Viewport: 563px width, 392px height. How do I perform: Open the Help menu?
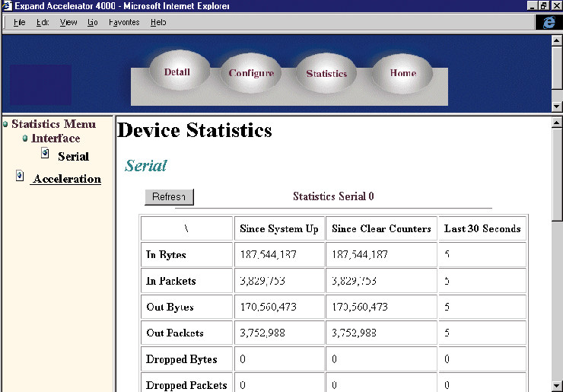click(158, 22)
